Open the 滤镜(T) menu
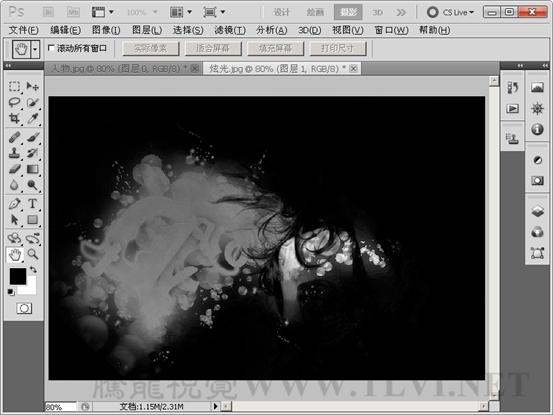553x415 pixels. (x=230, y=30)
